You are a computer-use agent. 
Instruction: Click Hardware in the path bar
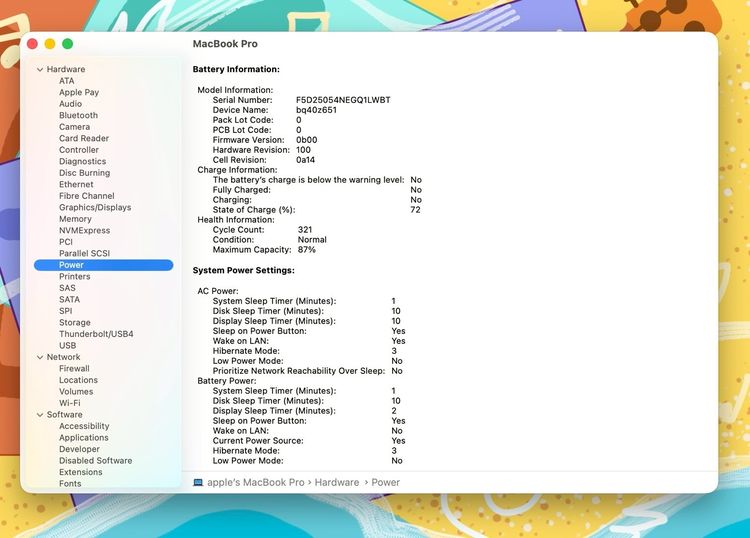[x=337, y=483]
